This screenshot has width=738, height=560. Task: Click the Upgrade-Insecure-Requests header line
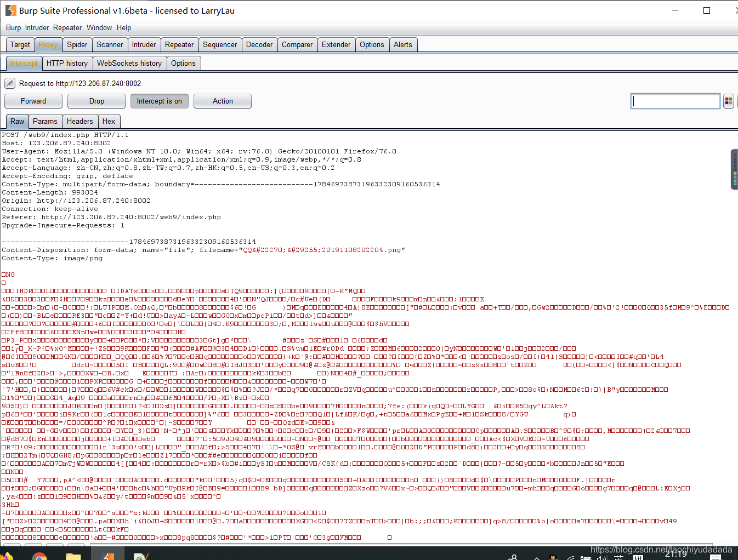63,225
